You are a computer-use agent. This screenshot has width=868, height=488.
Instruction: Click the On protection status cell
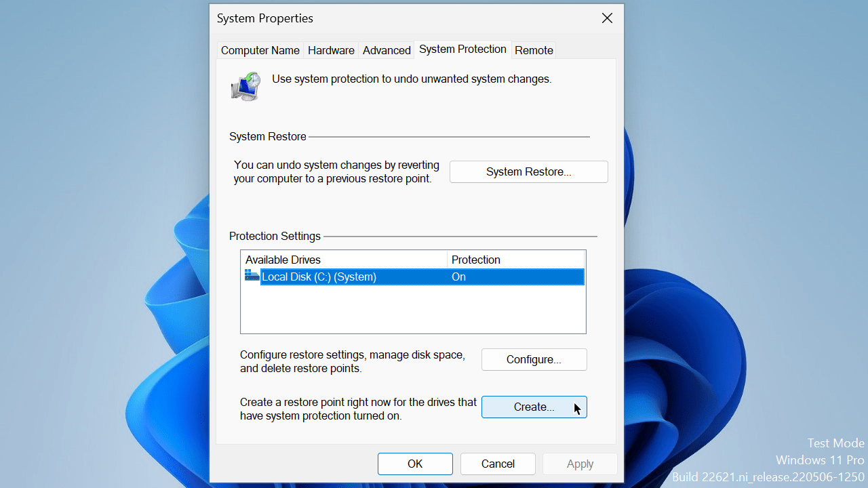[459, 277]
